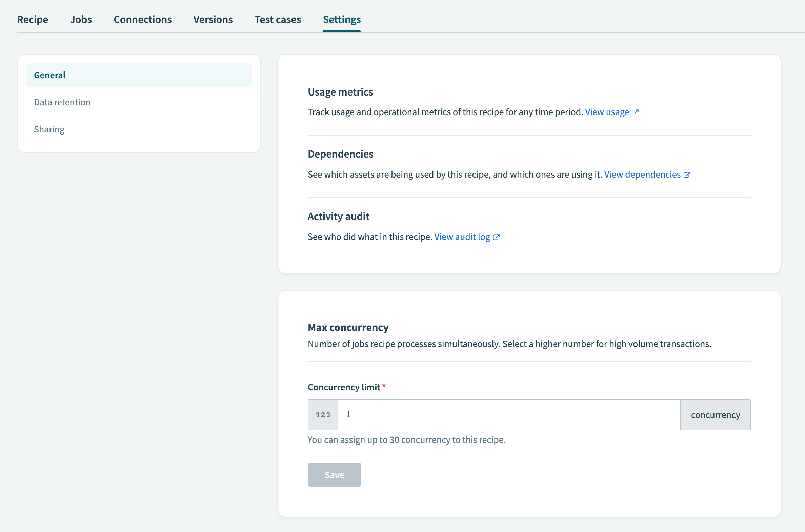Image resolution: width=805 pixels, height=532 pixels.
Task: Click into the Concurrency limit field
Action: click(509, 415)
